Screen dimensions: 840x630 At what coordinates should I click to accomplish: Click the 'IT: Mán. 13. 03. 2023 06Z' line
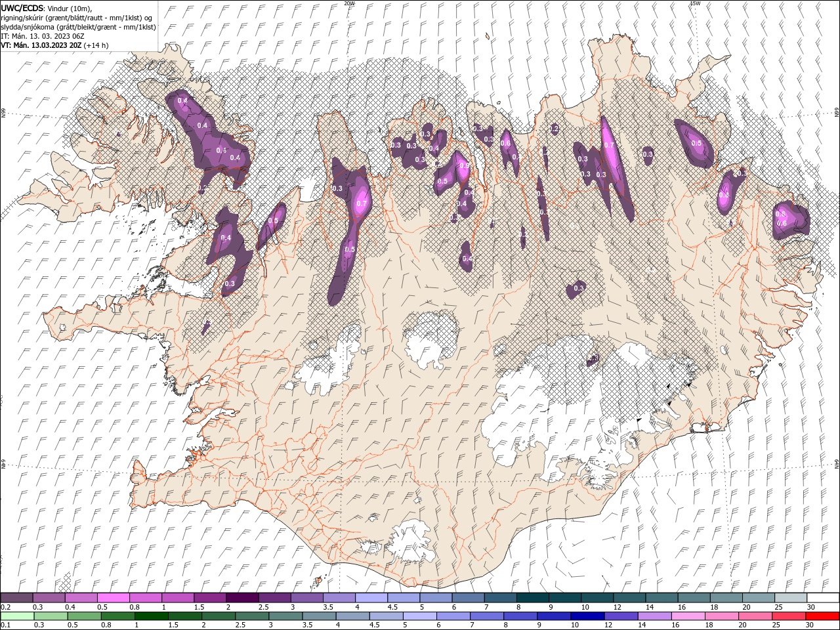pos(42,36)
